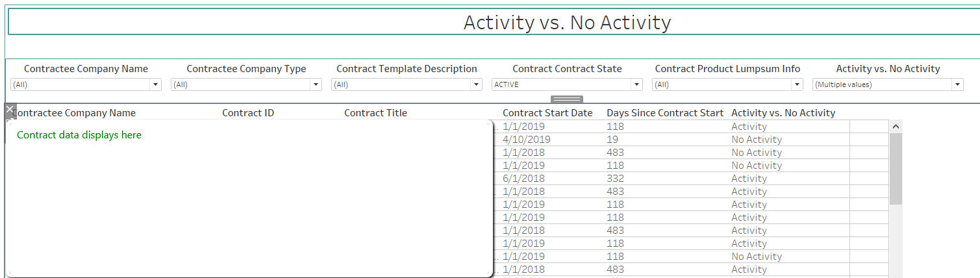This screenshot has width=980, height=278.
Task: Click the 6/1/2018 start date cell
Action: click(523, 179)
